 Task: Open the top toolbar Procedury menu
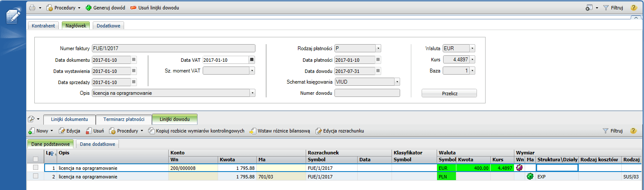tap(64, 8)
